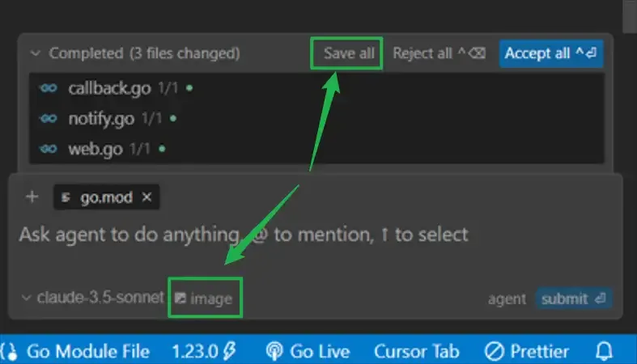Switch the agent mode selector
637x364 pixels.
click(507, 298)
